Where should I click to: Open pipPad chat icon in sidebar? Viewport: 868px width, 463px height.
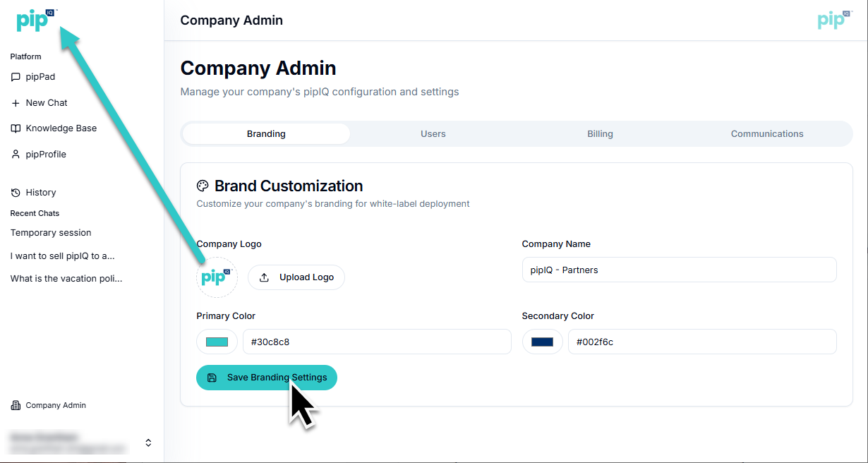tap(16, 77)
